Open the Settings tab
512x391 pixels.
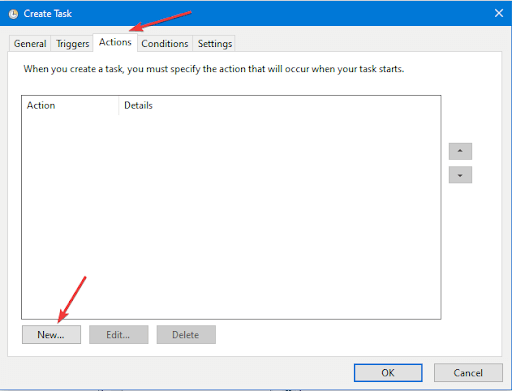pyautogui.click(x=215, y=44)
